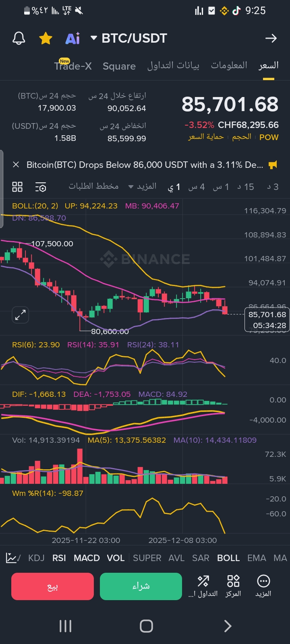Select the السعر tab

coord(269,65)
